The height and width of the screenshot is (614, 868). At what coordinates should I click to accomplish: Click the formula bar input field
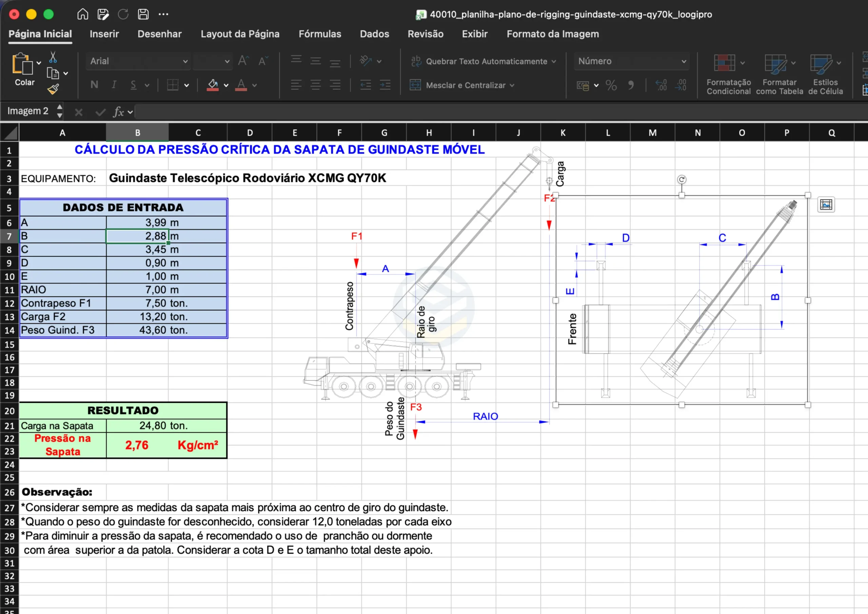[501, 112]
